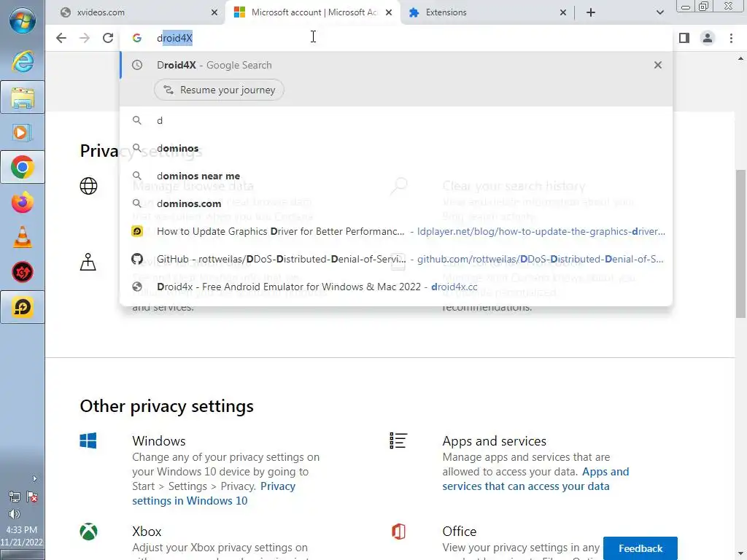Click the Office logo icon

pos(398,532)
